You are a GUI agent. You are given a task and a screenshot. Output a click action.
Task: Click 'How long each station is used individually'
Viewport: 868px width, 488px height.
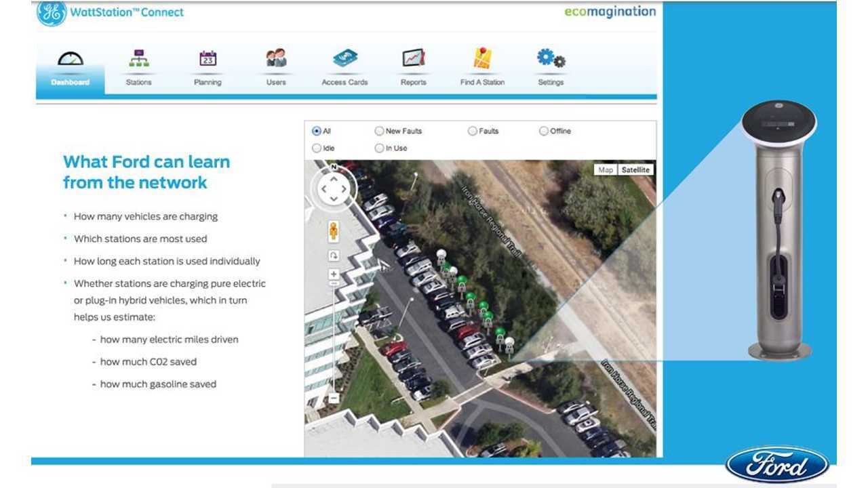click(x=167, y=261)
